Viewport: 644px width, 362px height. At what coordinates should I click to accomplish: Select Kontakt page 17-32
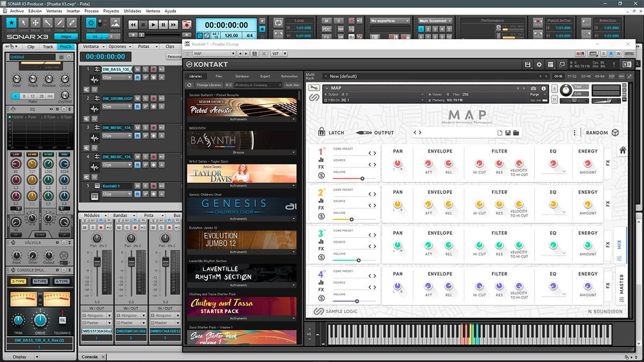573,76
